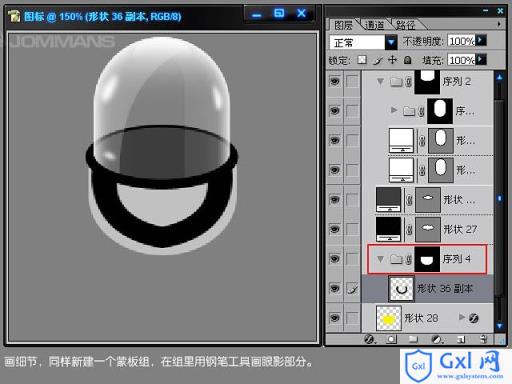
Task: Open the new fill or adjustment layer button
Action: tap(437, 339)
